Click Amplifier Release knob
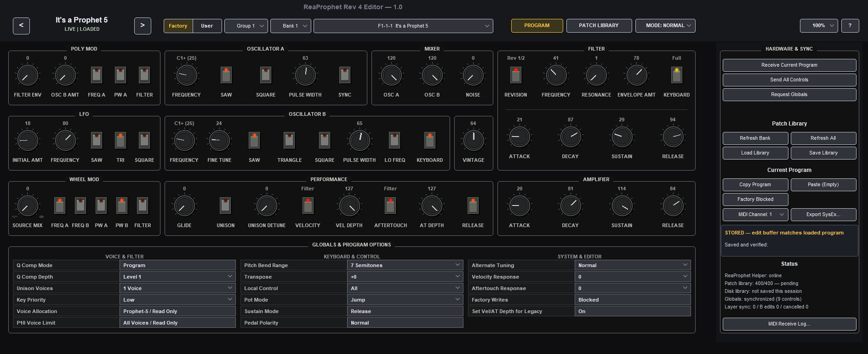Image resolution: width=868 pixels, height=354 pixels. click(673, 206)
